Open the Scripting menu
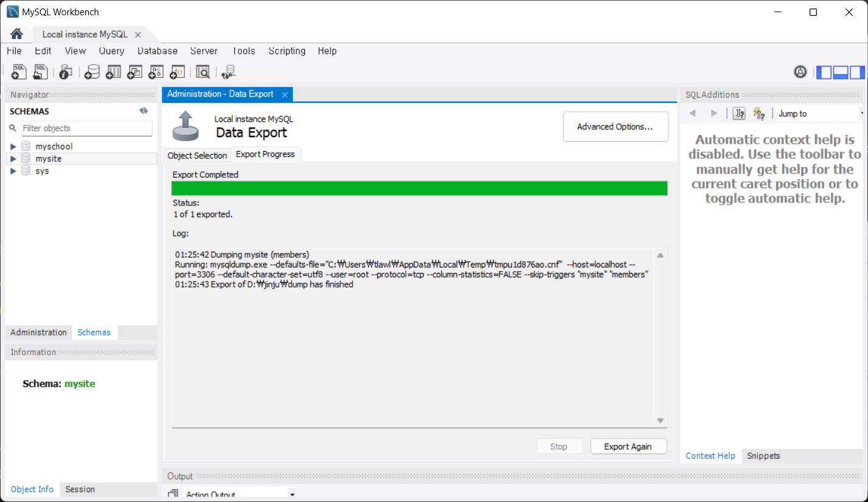Viewport: 868px width, 502px height. pos(287,51)
